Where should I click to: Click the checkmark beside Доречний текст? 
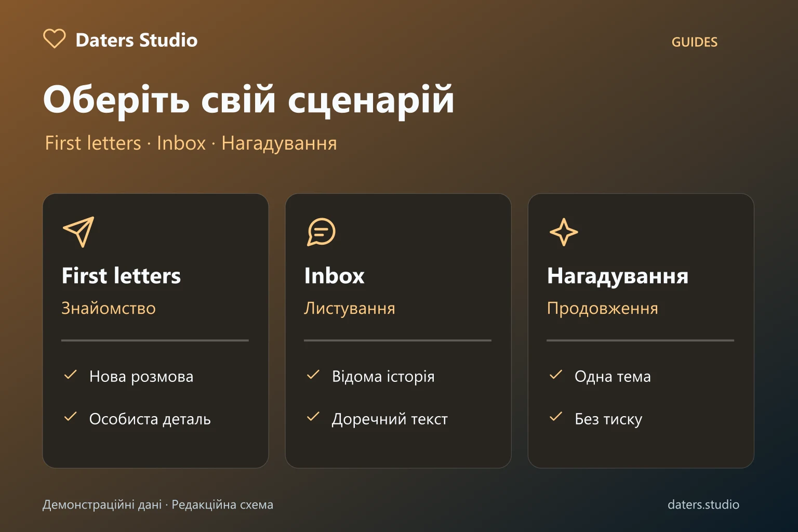313,417
